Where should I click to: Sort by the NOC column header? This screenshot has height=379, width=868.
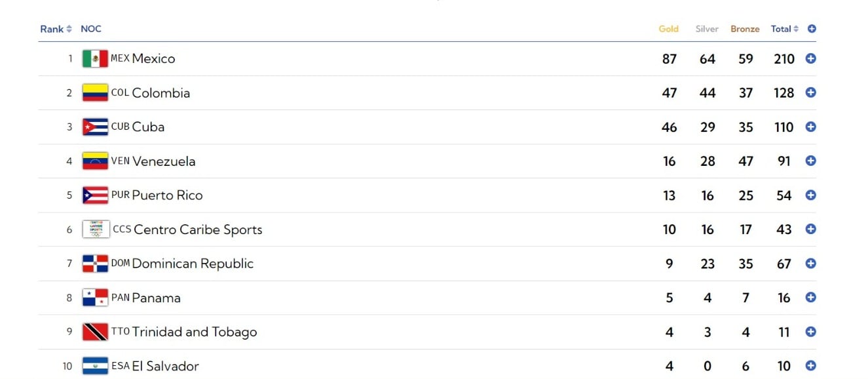click(x=91, y=29)
